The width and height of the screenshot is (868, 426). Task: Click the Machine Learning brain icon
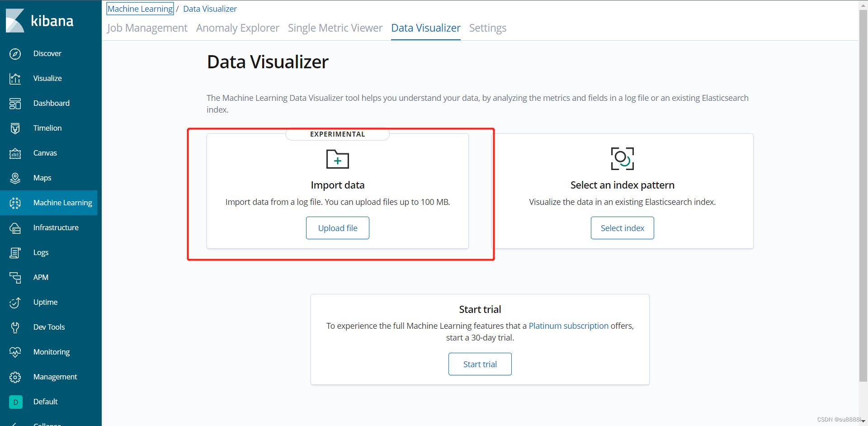point(15,203)
